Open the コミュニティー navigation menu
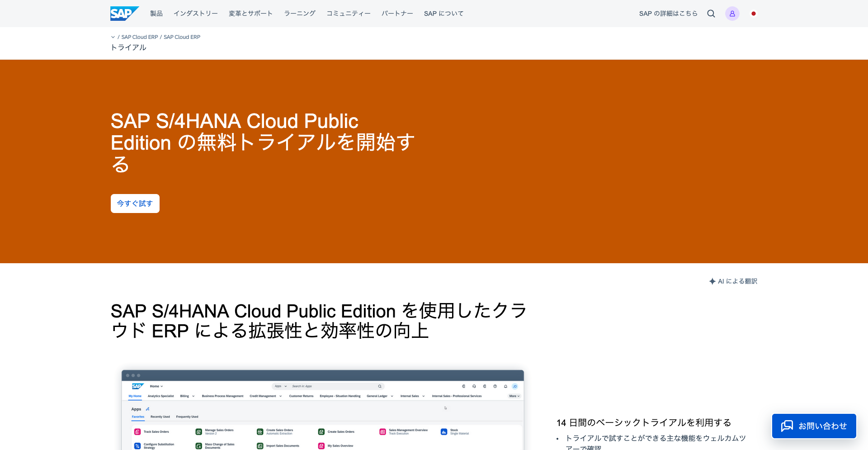868x450 pixels. 349,14
